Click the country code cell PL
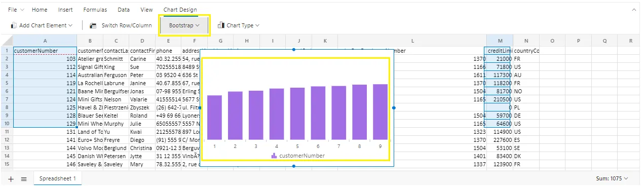This screenshot has height=186, width=644. tap(526, 107)
